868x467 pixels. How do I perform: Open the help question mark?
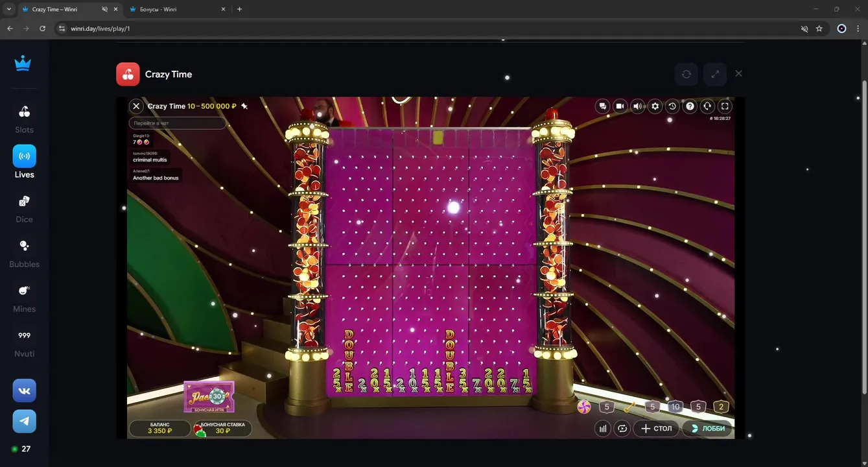click(690, 106)
